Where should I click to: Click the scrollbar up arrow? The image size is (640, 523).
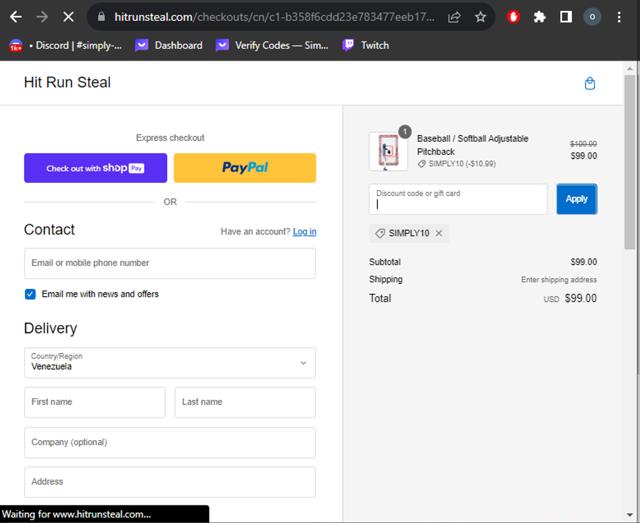point(630,69)
